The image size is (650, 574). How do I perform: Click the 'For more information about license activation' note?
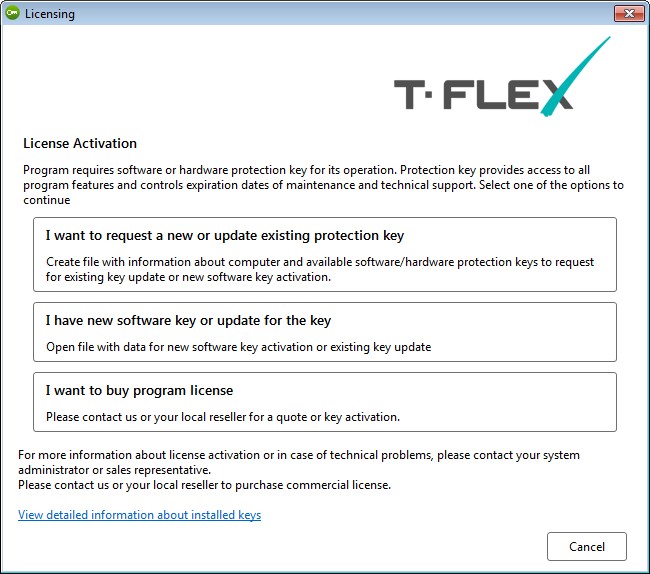click(298, 463)
